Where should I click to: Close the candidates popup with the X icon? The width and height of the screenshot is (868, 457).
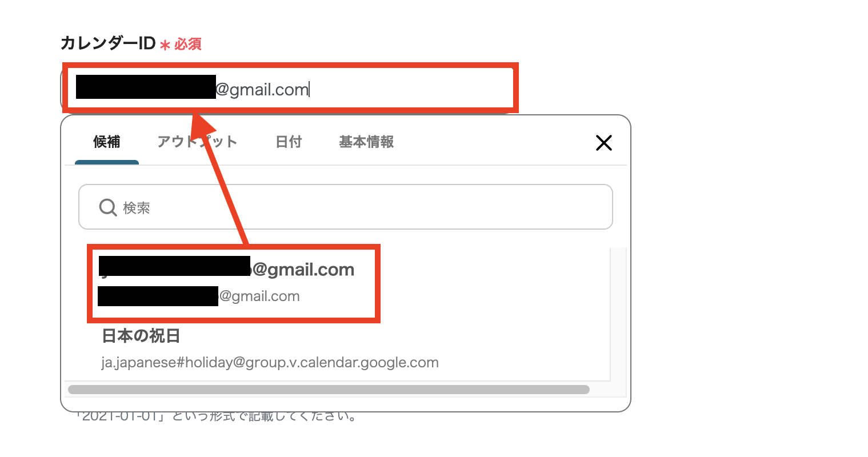[x=604, y=143]
